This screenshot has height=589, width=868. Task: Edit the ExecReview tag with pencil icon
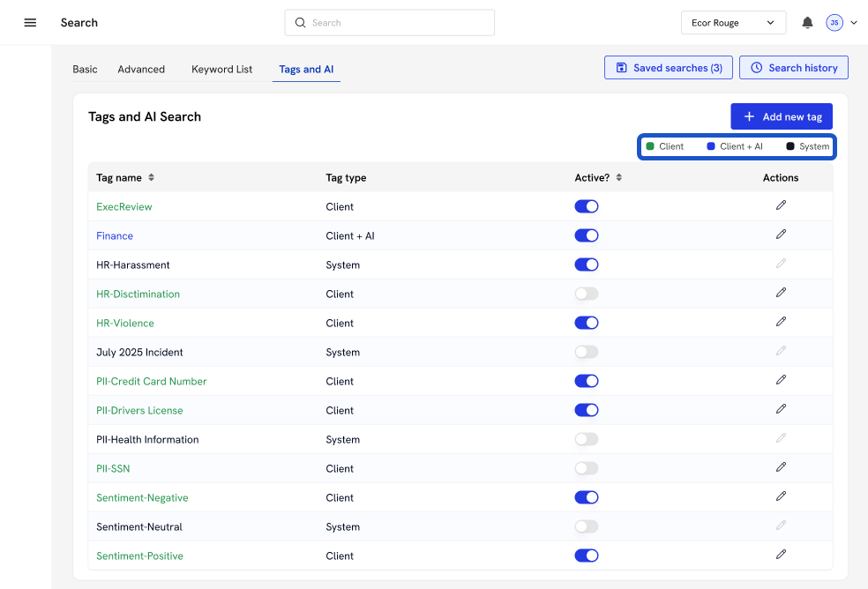(781, 205)
